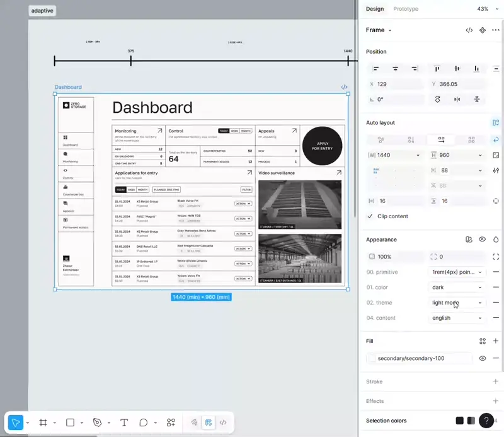Image resolution: width=504 pixels, height=437 pixels.
Task: Select the Frame tool in bottom toolbar
Action: tap(43, 422)
